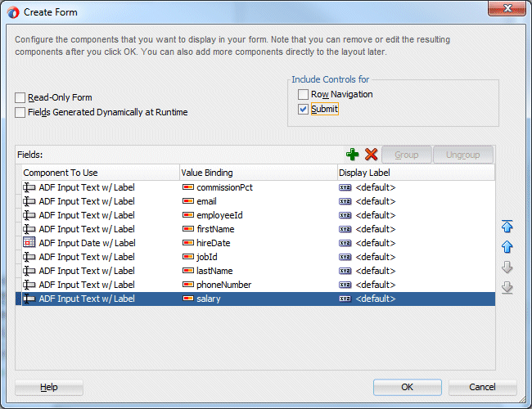
Task: Confirm the form with OK
Action: tap(407, 387)
